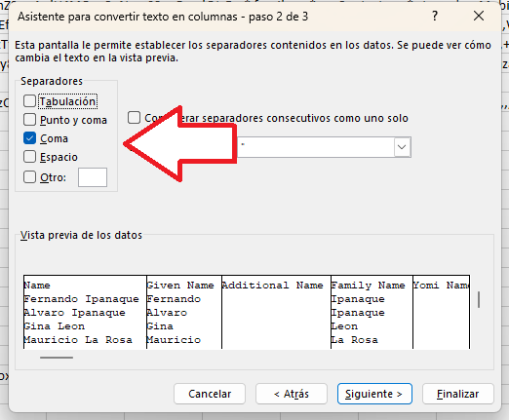Open the text qualifier dropdown arrow
Screen dimensions: 509x420
click(x=402, y=147)
